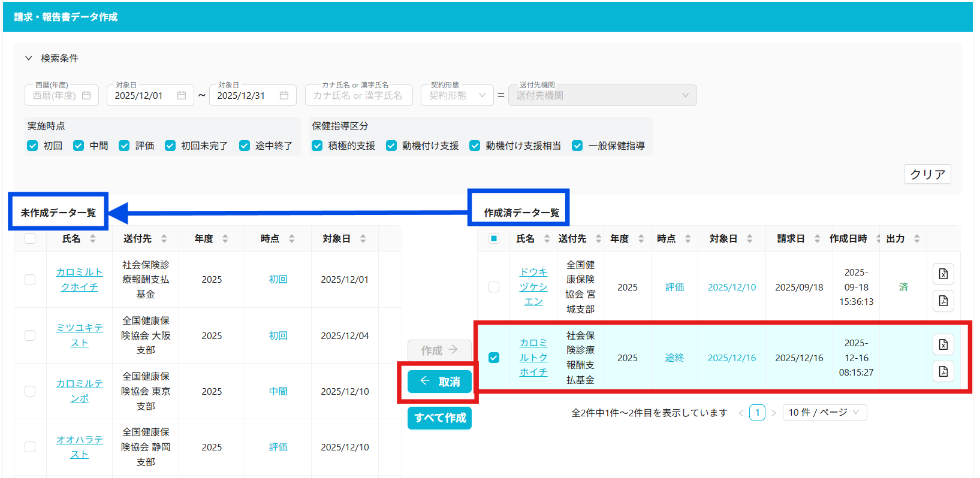The image size is (980, 478).
Task: Download Excel file for ドウキヅケシエン row
Action: click(x=943, y=274)
